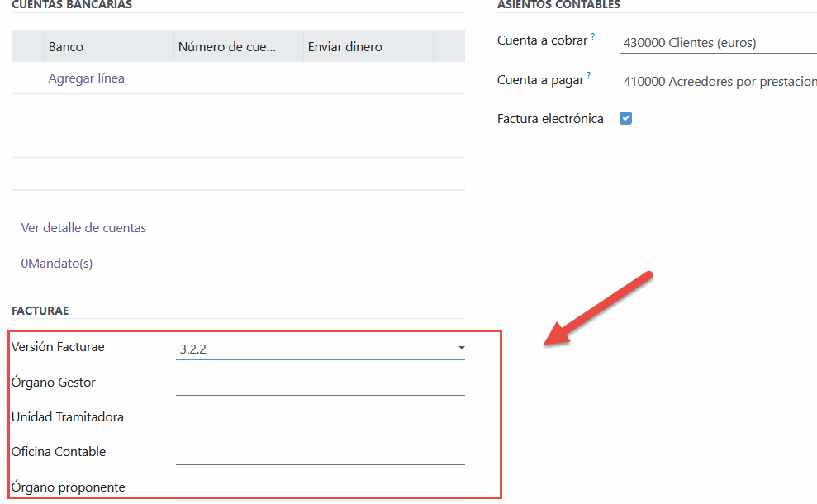The height and width of the screenshot is (504, 817).
Task: Uncheck the Factura electrónica checkbox
Action: point(626,118)
